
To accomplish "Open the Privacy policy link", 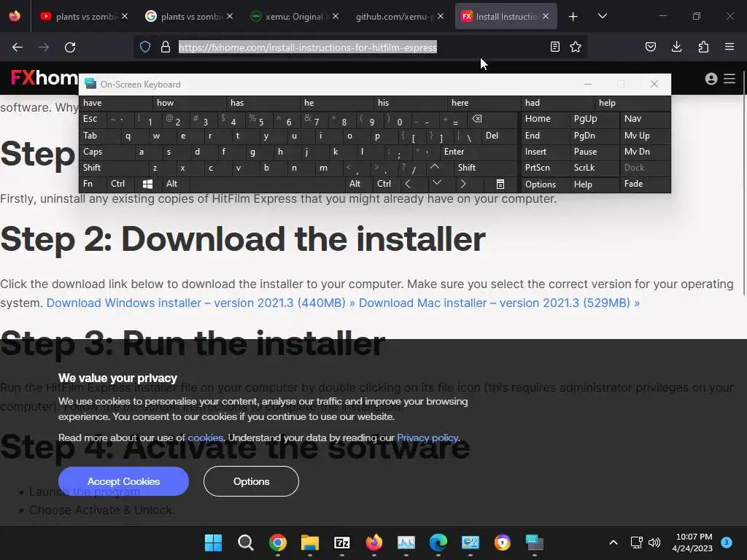I will pos(427,437).
